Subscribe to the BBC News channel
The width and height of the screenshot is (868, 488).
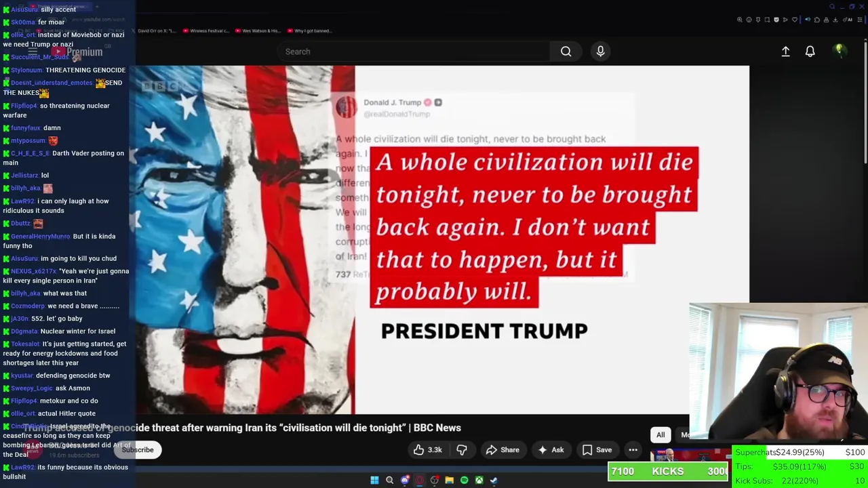(138, 449)
